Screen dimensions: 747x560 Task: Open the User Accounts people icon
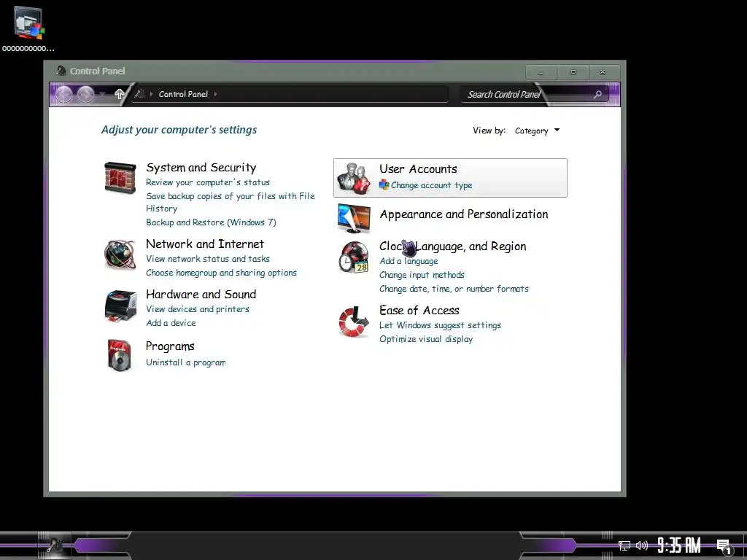[354, 178]
